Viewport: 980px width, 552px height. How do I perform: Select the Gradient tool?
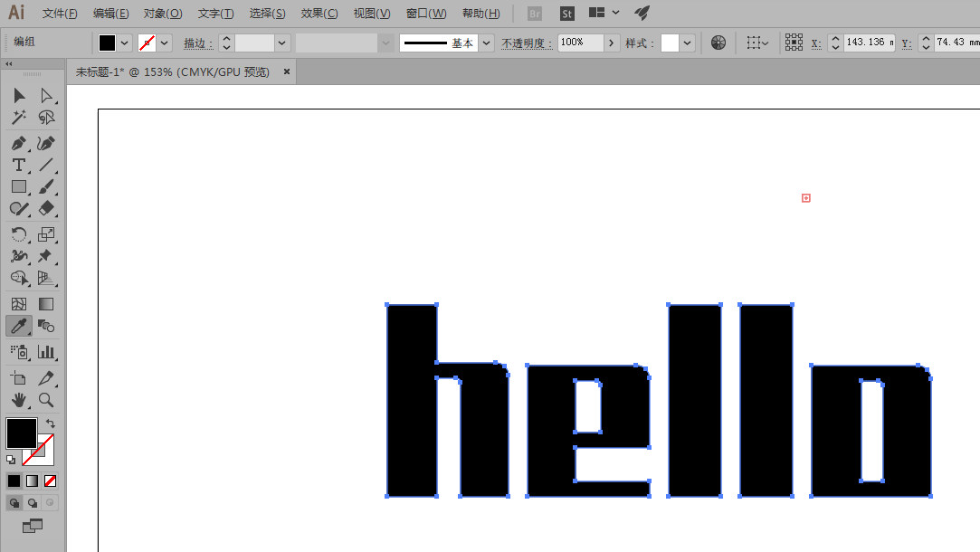tap(46, 304)
